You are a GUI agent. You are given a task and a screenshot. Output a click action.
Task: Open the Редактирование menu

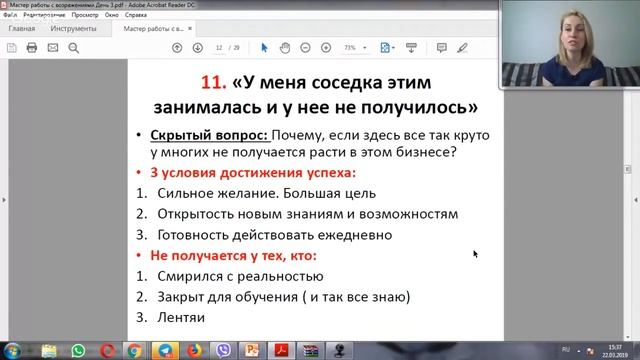[44, 15]
